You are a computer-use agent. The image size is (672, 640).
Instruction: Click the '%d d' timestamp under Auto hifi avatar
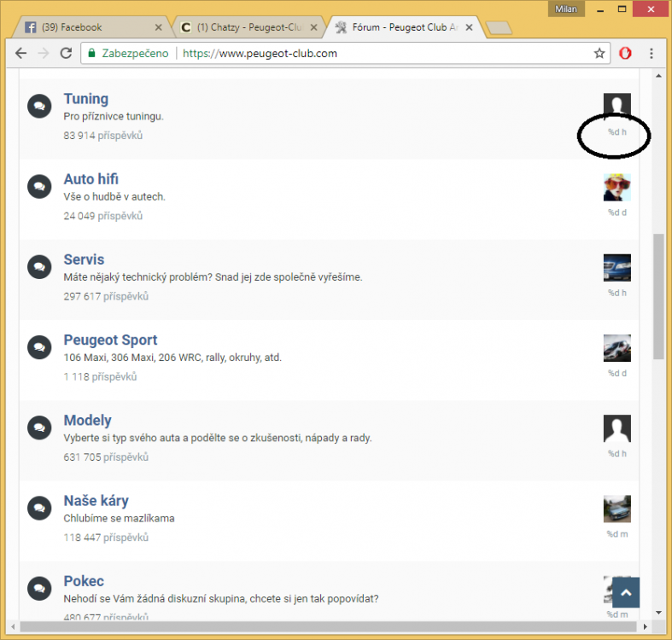click(x=617, y=212)
